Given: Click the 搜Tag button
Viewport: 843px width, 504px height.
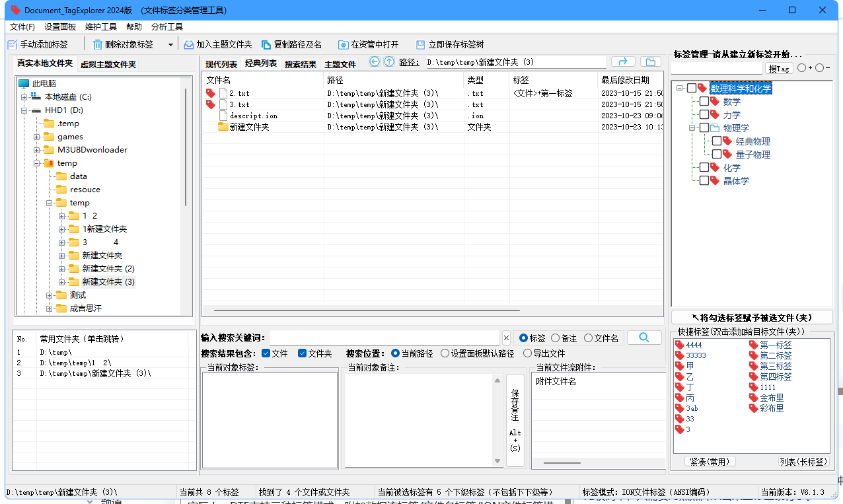Looking at the screenshot, I should 779,69.
